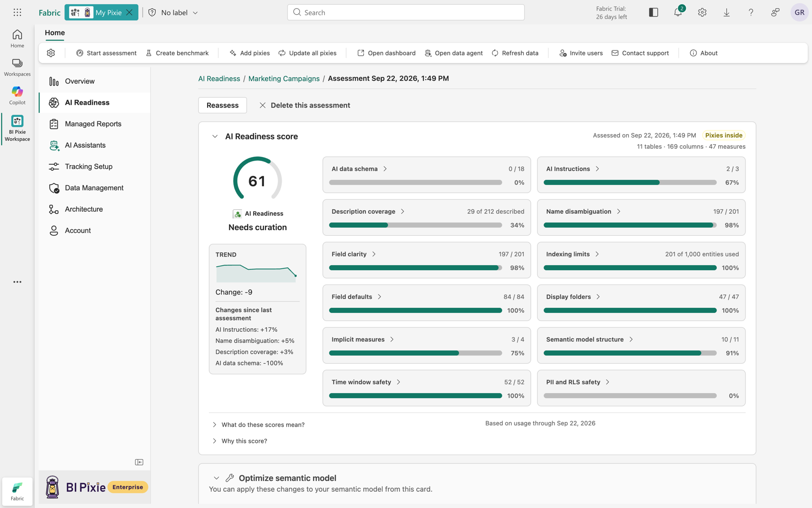Open the No label sensitivity dropdown

pyautogui.click(x=173, y=12)
